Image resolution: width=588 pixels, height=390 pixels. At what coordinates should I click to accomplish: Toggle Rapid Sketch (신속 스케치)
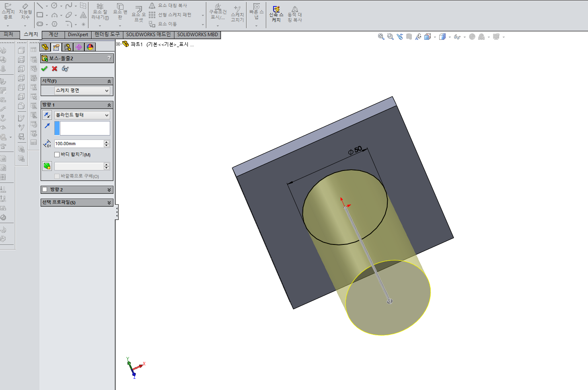click(x=276, y=14)
